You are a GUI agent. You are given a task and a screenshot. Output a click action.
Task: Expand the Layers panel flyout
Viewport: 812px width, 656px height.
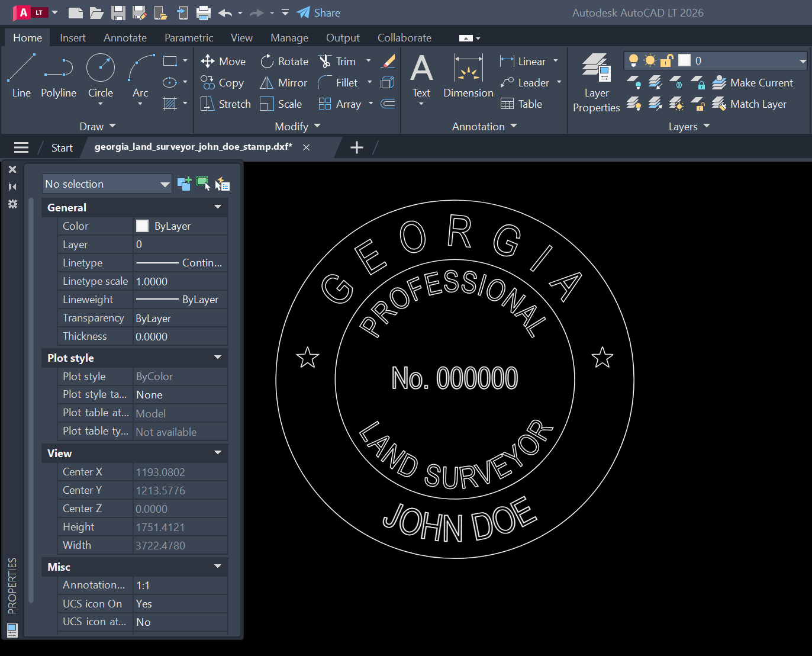(x=689, y=126)
